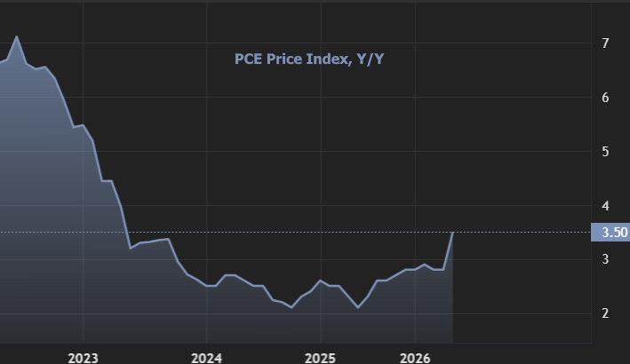This screenshot has height=364, width=630.
Task: Click the line's lowest point before 2025
Action: tap(291, 307)
